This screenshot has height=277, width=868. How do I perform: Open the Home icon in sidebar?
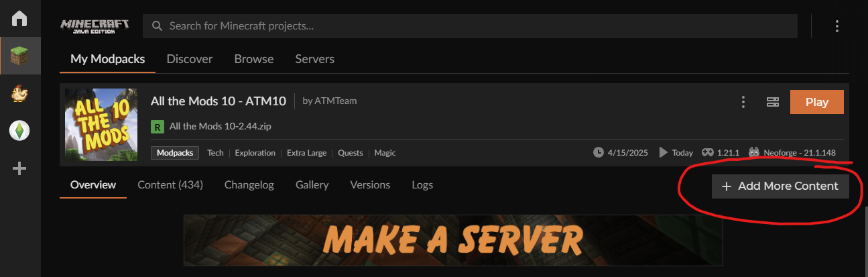(x=19, y=18)
